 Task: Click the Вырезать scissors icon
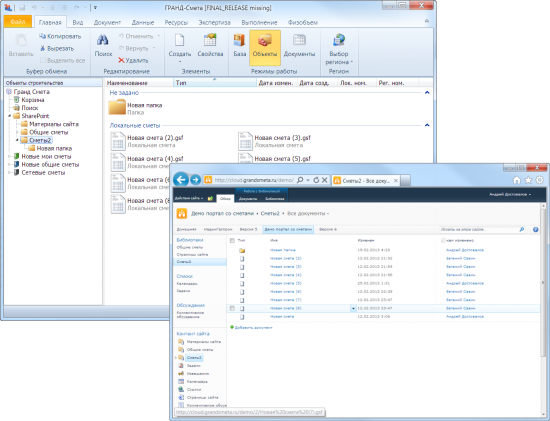point(42,48)
